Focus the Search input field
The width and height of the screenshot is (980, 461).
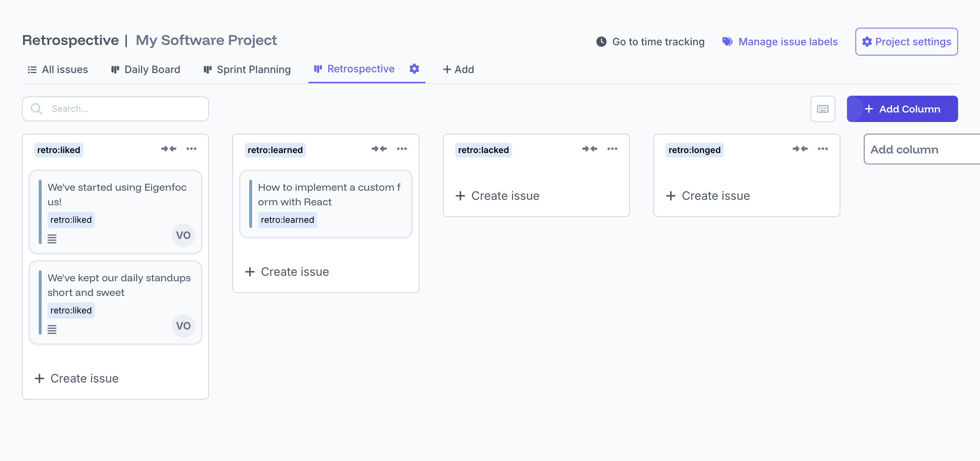(122, 109)
